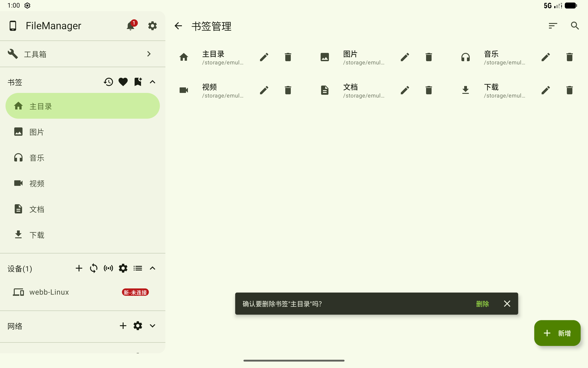Go back from 书签管理 page
This screenshot has height=368, width=588.
coord(178,26)
